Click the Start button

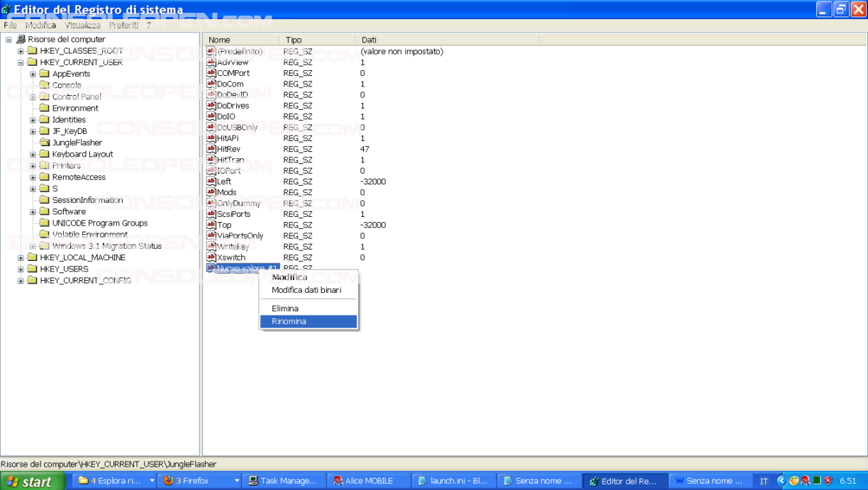(28, 481)
